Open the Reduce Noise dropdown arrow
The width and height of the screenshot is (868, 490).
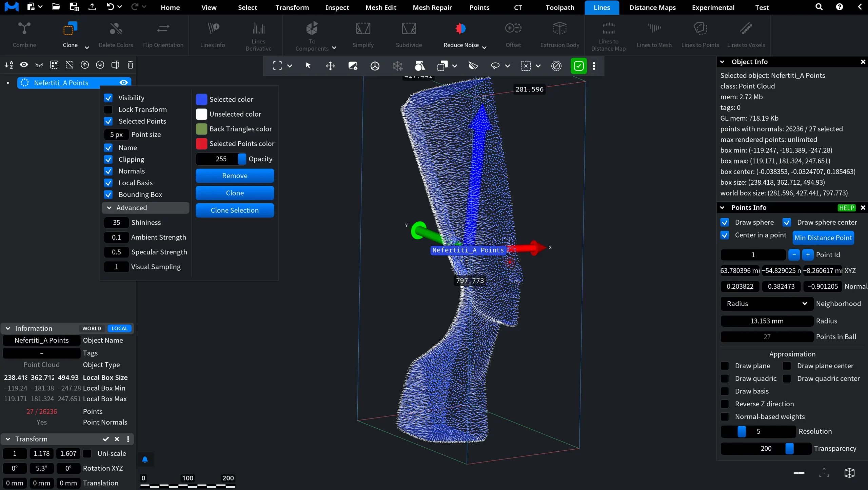(484, 47)
